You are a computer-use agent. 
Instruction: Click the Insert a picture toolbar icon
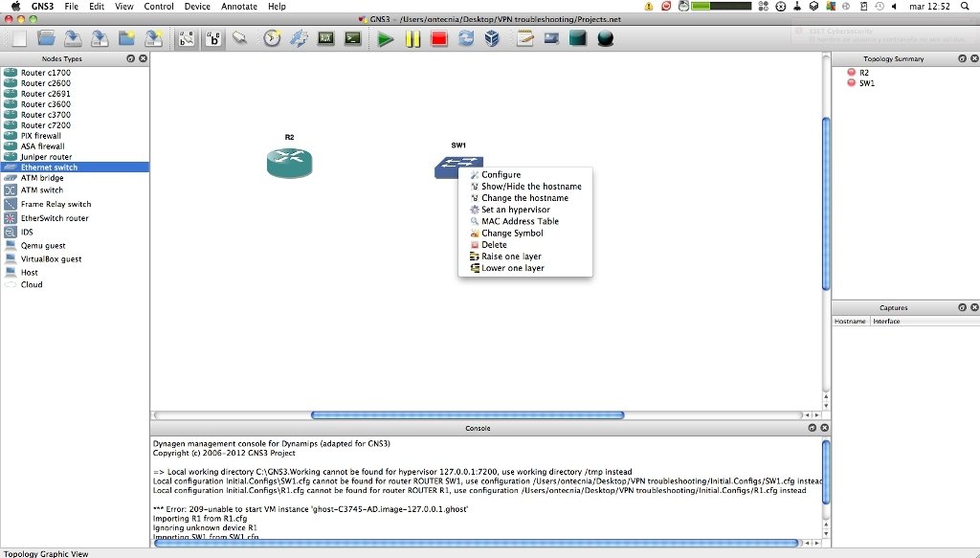[x=551, y=38]
